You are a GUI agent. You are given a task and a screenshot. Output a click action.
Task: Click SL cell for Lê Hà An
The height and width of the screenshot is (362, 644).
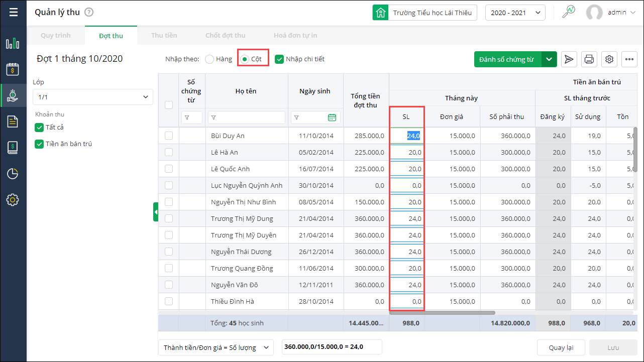407,152
